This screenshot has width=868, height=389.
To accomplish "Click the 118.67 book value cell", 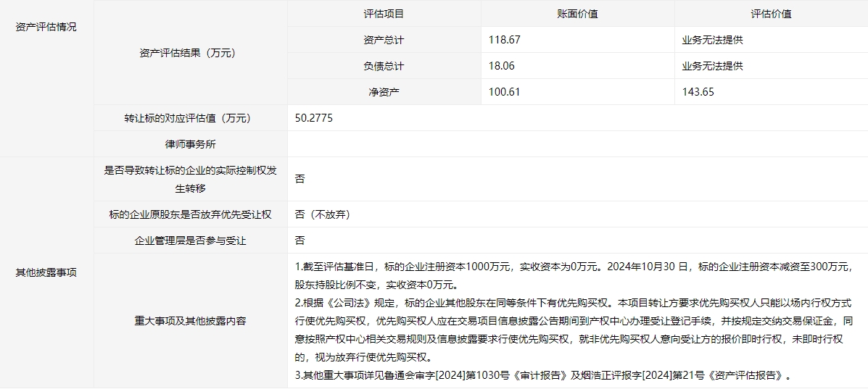I will click(x=505, y=40).
